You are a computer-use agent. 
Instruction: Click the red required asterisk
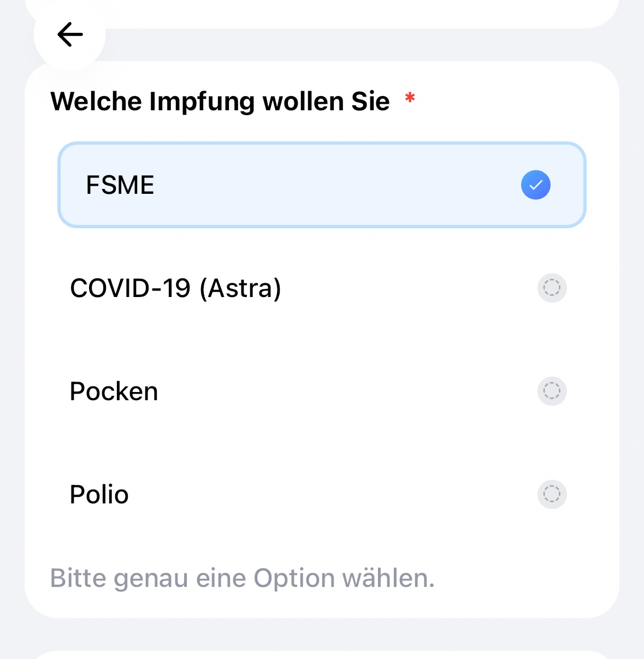[x=410, y=99]
